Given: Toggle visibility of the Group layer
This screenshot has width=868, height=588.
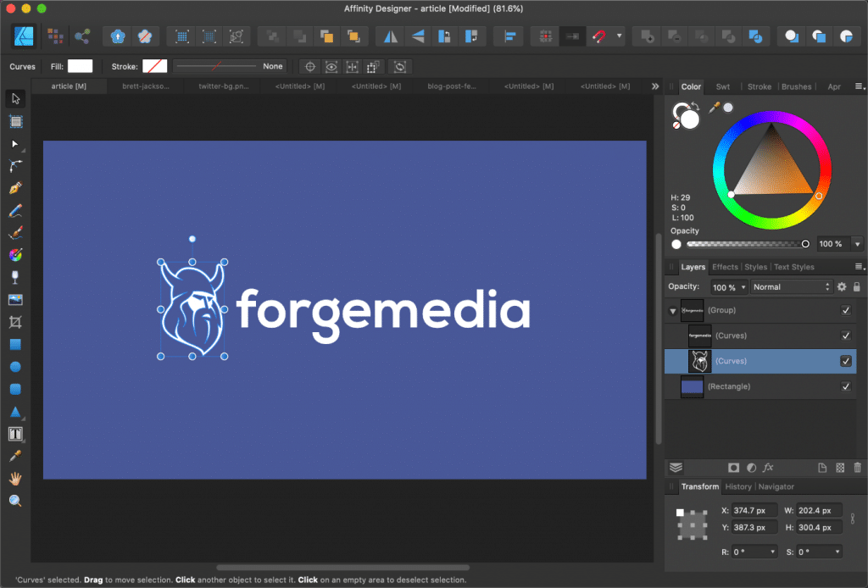Looking at the screenshot, I should point(846,310).
